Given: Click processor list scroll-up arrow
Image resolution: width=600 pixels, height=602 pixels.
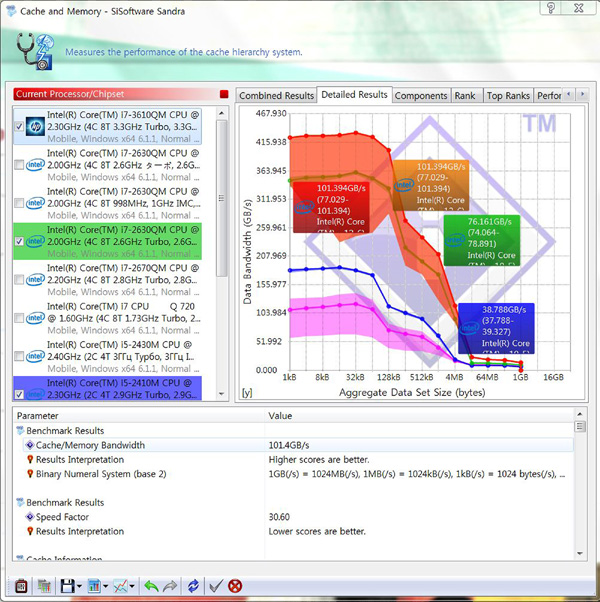Looking at the screenshot, I should coord(221,114).
